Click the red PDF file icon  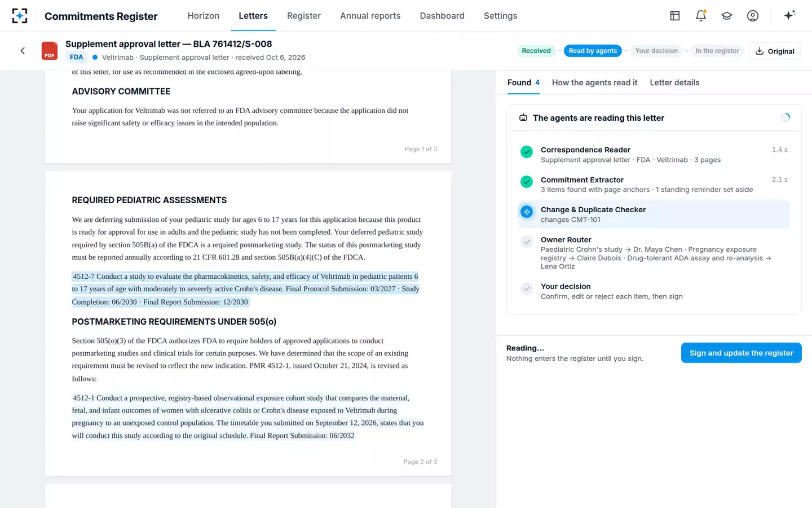click(50, 51)
